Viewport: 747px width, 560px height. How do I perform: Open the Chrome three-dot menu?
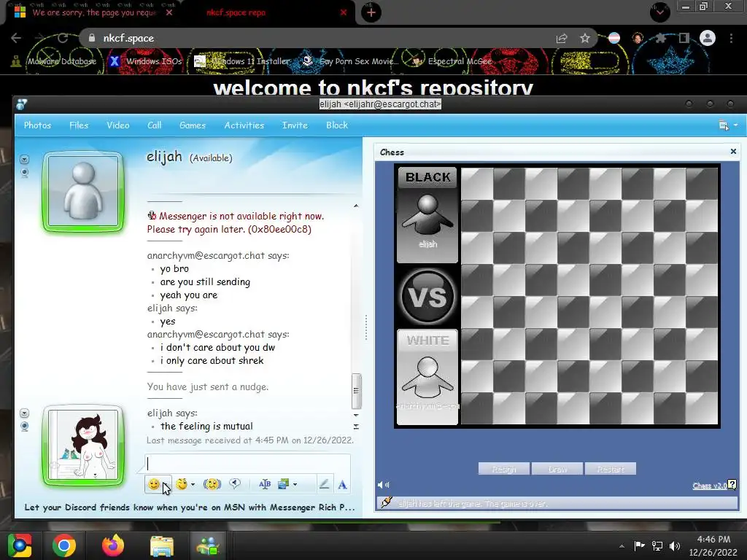pyautogui.click(x=731, y=38)
